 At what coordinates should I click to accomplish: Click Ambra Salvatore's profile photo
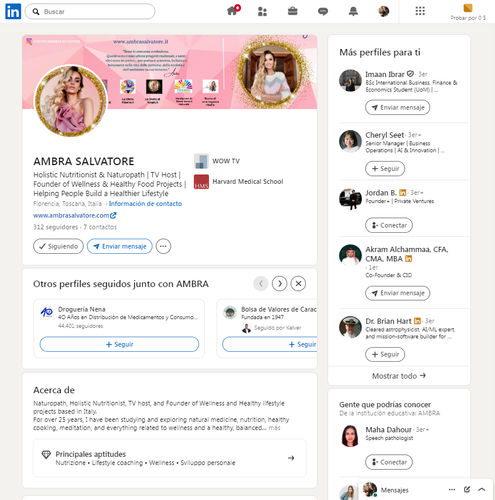pos(70,101)
